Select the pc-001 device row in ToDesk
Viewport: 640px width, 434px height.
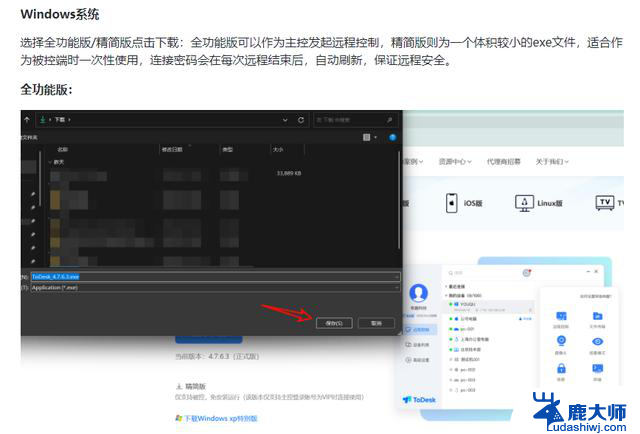point(490,329)
